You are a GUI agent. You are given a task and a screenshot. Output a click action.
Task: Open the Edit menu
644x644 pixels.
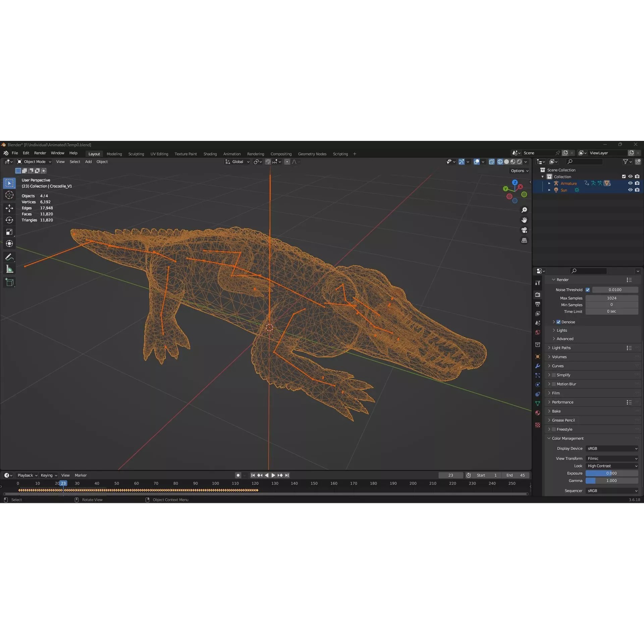click(x=26, y=153)
